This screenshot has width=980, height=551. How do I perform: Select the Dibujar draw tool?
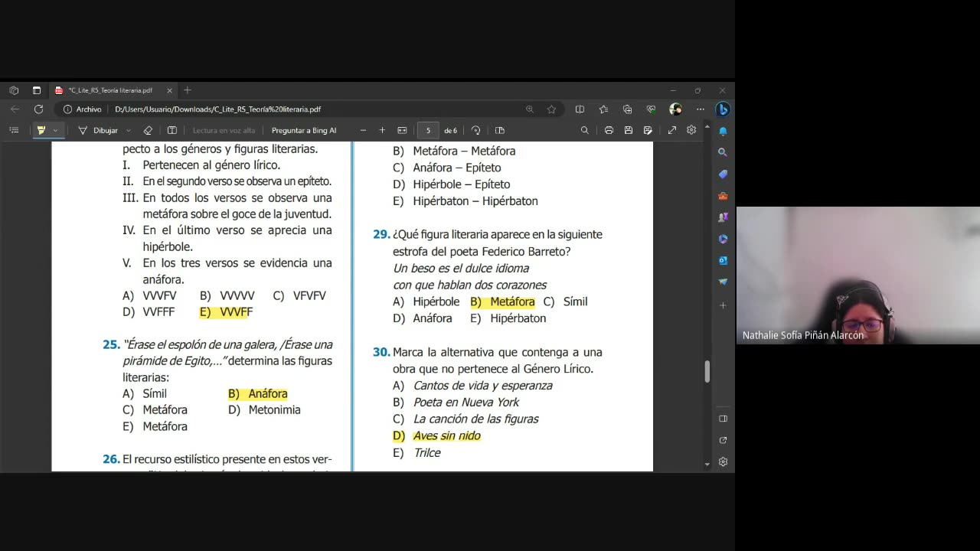99,130
